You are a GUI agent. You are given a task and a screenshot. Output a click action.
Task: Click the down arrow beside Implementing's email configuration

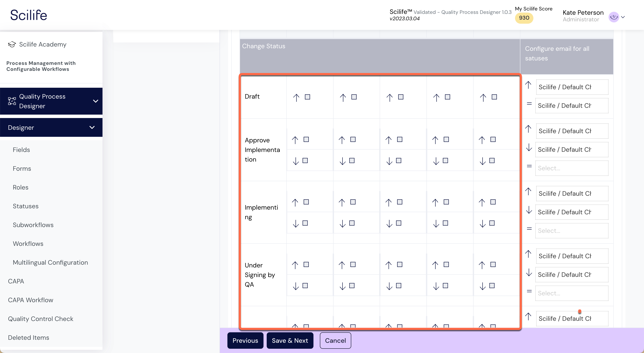pos(529,210)
